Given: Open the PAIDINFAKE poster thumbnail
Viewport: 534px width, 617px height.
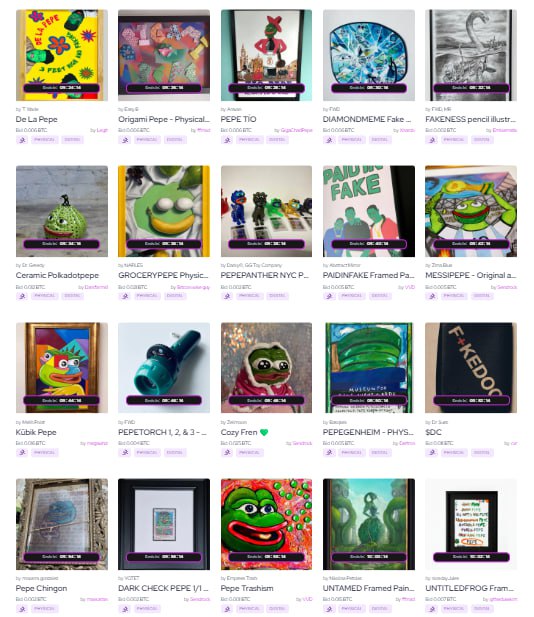Looking at the screenshot, I should pyautogui.click(x=369, y=211).
